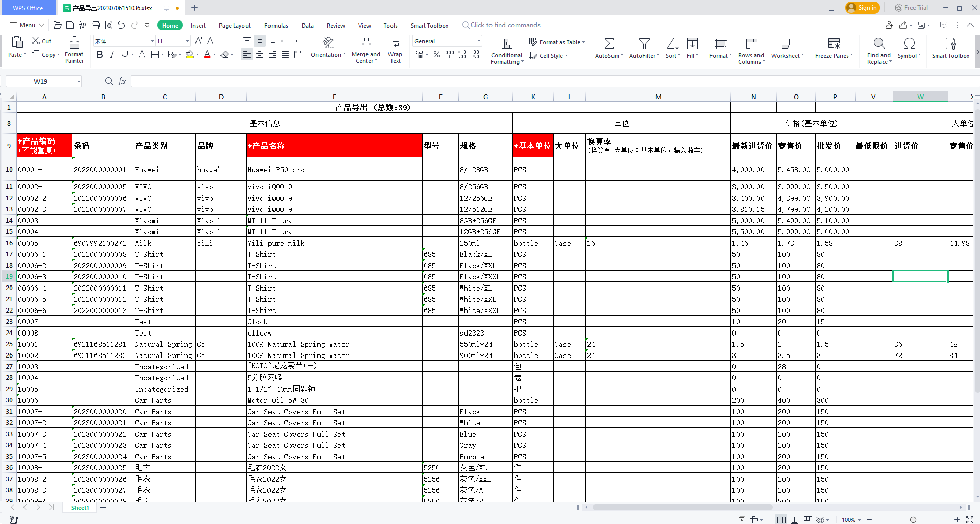Viewport: 980px width, 524px height.
Task: Click the Format Painter brush icon
Action: click(x=75, y=43)
